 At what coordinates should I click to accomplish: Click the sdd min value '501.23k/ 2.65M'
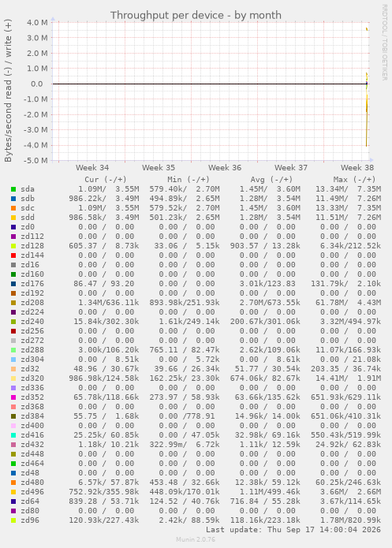click(x=185, y=218)
